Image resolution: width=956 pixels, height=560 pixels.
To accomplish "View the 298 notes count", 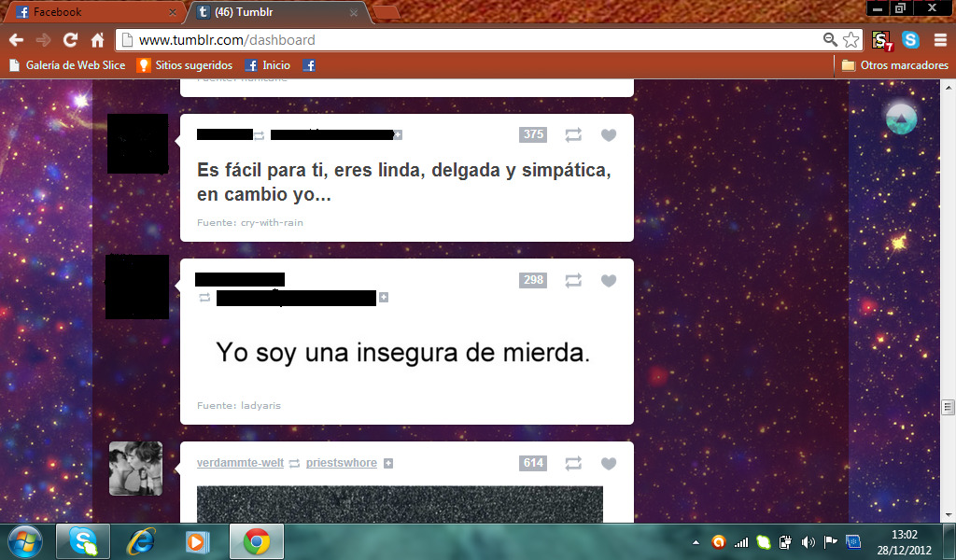I will pyautogui.click(x=533, y=280).
